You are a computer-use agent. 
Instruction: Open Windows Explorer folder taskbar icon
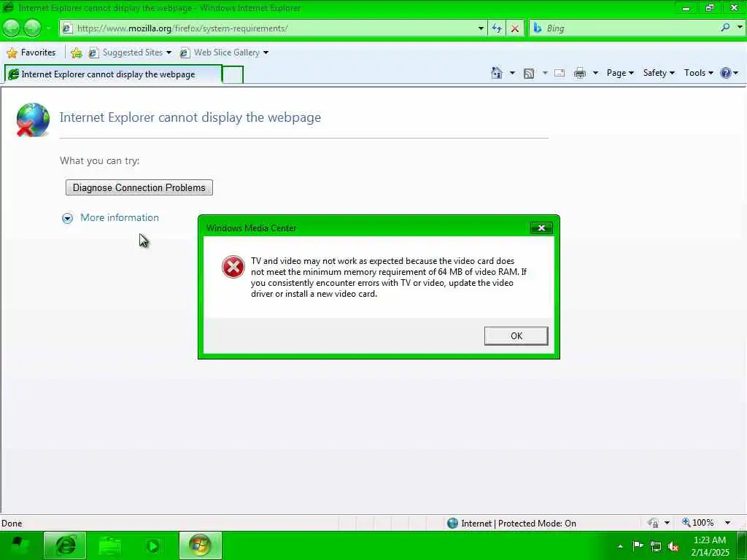click(x=110, y=545)
